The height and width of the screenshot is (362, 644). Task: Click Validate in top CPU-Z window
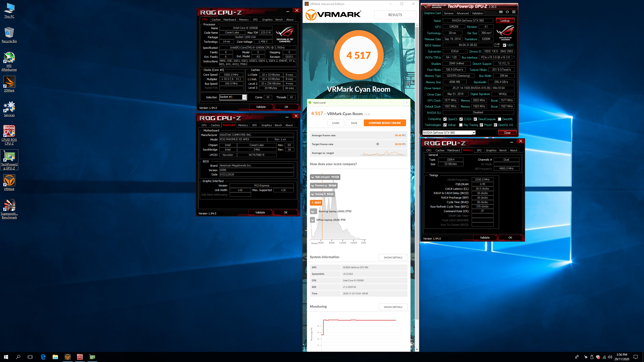[261, 107]
